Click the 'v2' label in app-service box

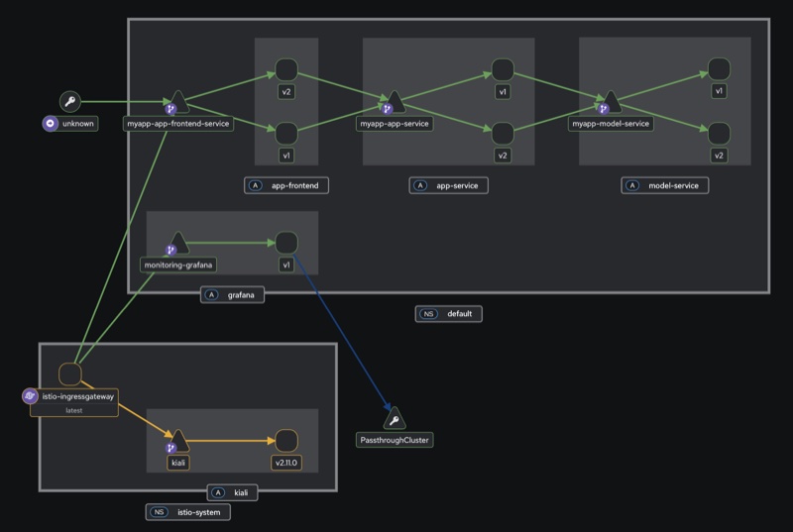pos(503,156)
